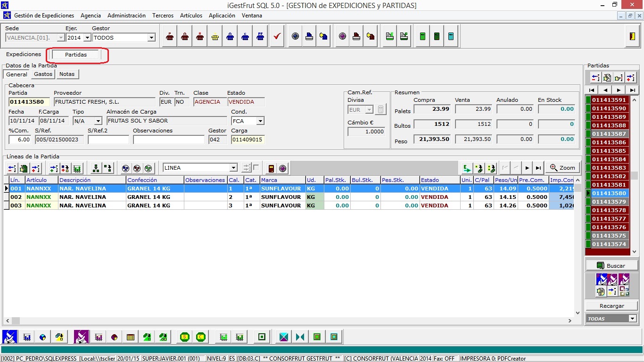
Task: Click the blue pie chart icon
Action: (x=43, y=337)
